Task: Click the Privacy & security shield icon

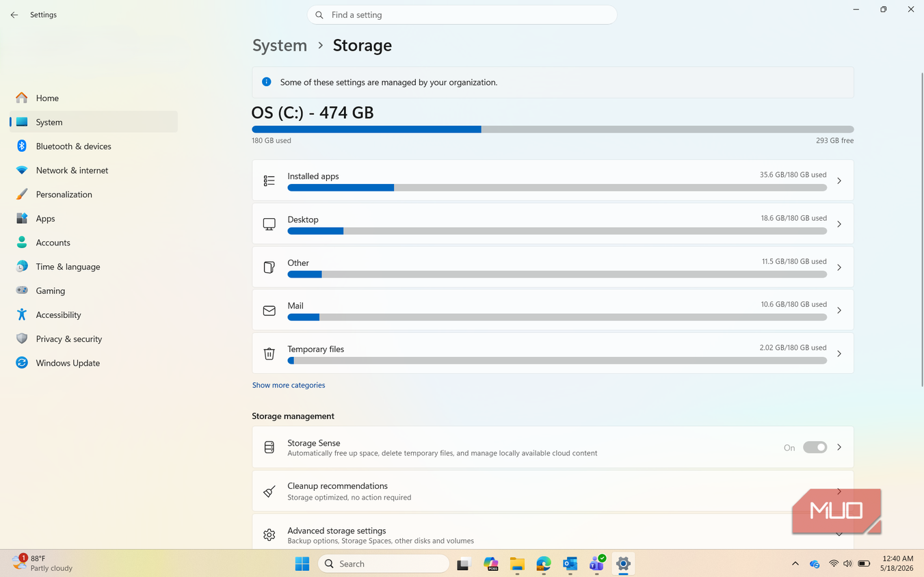Action: pyautogui.click(x=22, y=338)
